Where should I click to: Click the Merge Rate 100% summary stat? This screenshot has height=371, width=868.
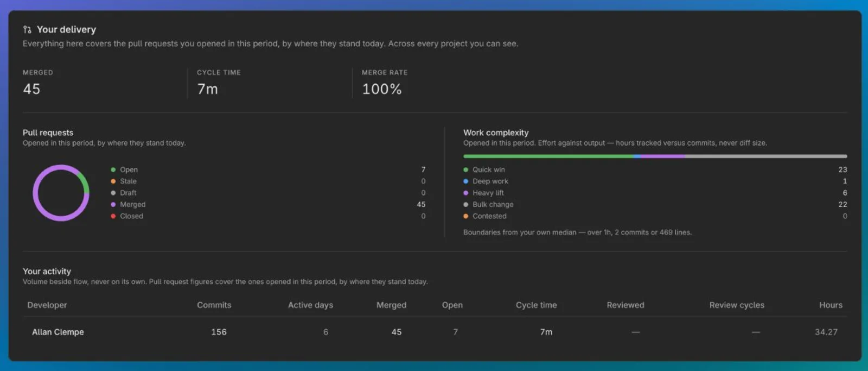[x=382, y=89]
